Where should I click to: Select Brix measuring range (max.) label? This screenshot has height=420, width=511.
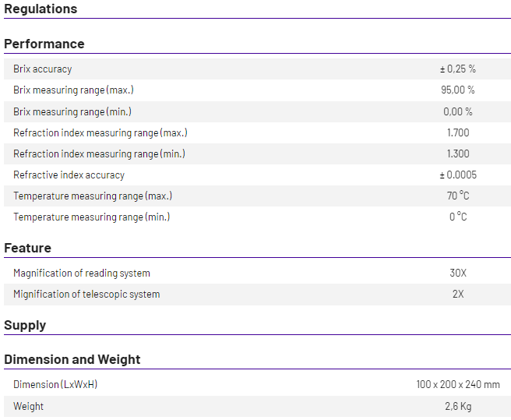tap(74, 90)
